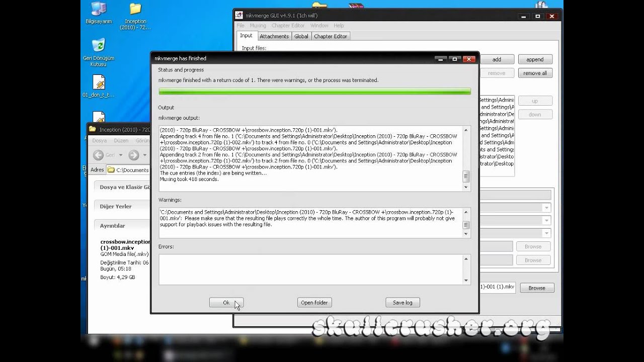Viewport: 644px width, 362px height.
Task: Click Errors box scrollbar up arrow
Action: (466, 258)
